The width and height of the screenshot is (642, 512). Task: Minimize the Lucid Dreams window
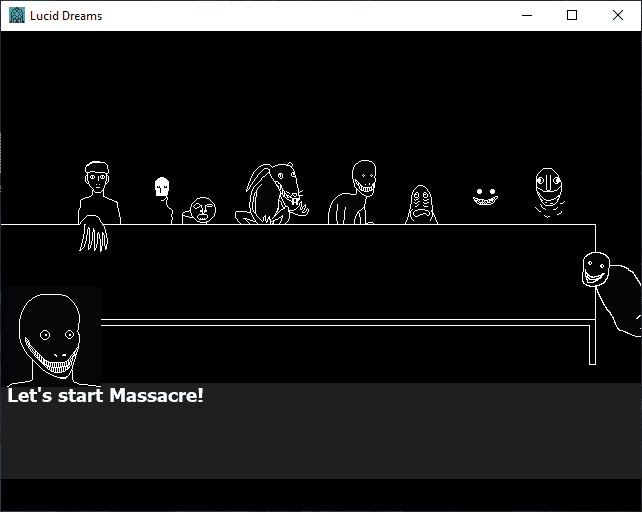point(527,15)
